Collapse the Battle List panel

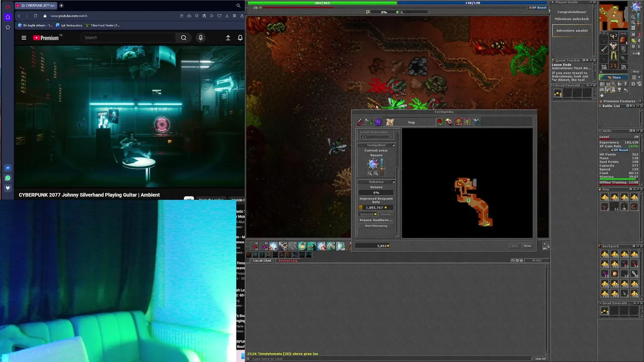(638, 106)
